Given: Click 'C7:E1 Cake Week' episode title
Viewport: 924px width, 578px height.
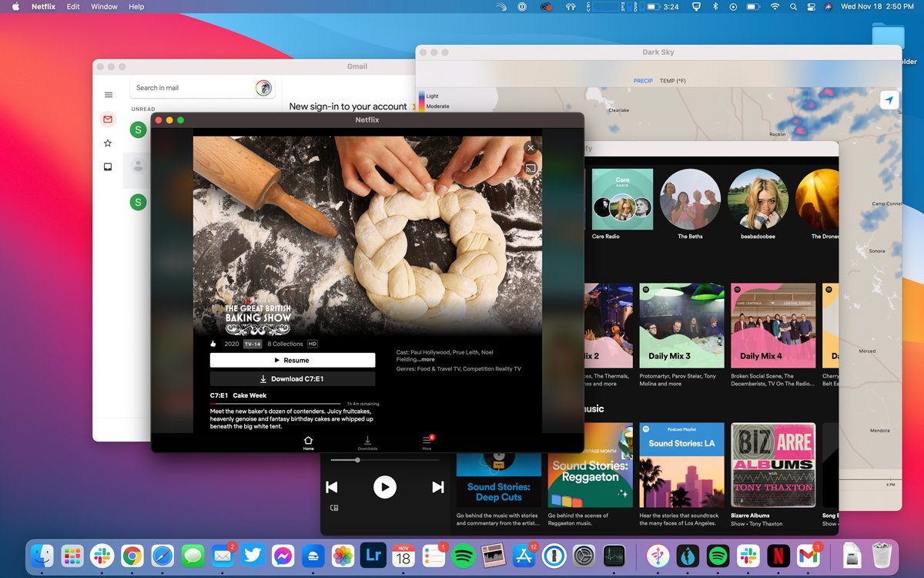Looking at the screenshot, I should (238, 395).
